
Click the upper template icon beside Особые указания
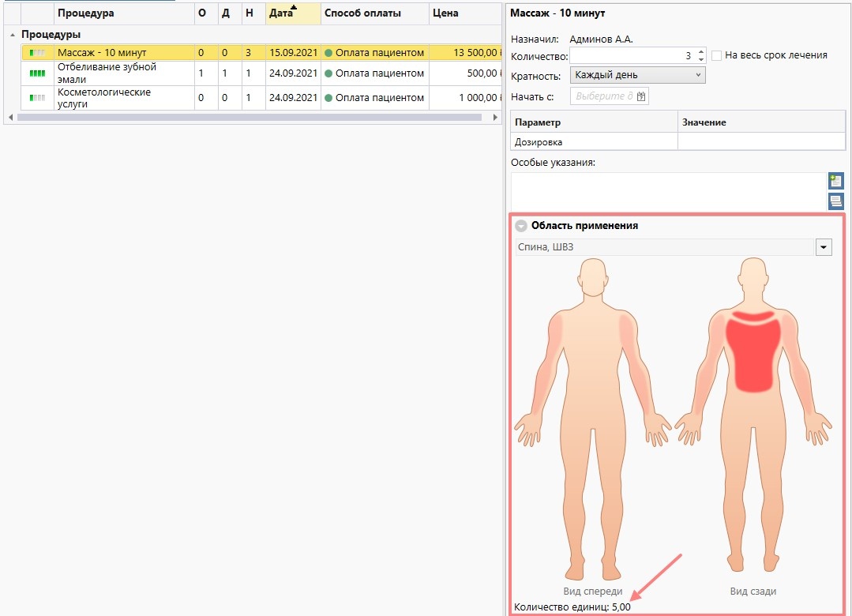pos(835,181)
